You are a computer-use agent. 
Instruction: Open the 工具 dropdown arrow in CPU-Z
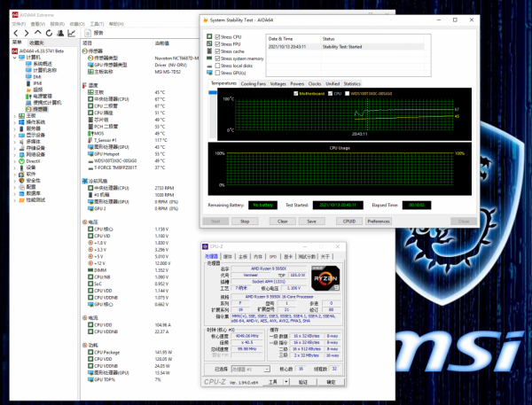286,381
